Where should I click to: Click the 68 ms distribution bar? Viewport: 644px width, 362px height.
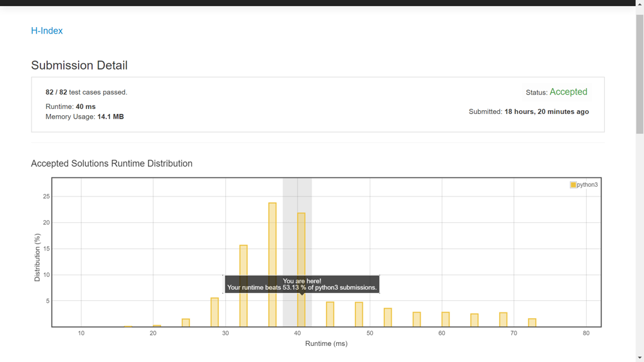point(504,319)
